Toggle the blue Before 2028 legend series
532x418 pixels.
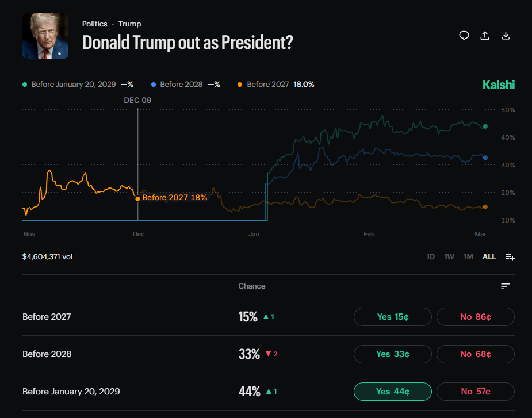181,85
